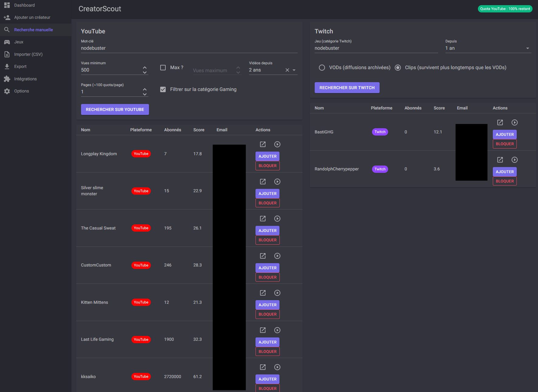538x392 pixels.
Task: Click the YouTube Mot-clé input field
Action: click(189, 48)
